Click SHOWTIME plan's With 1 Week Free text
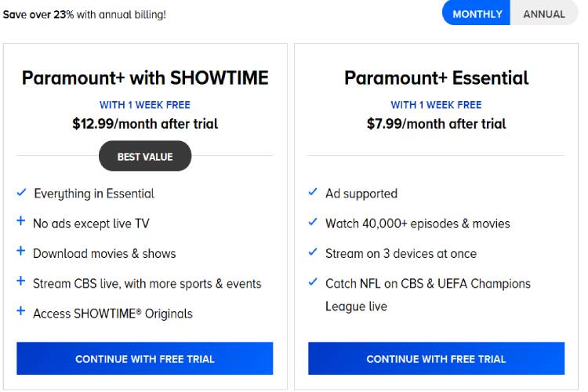The height and width of the screenshot is (392, 588). pyautogui.click(x=145, y=105)
